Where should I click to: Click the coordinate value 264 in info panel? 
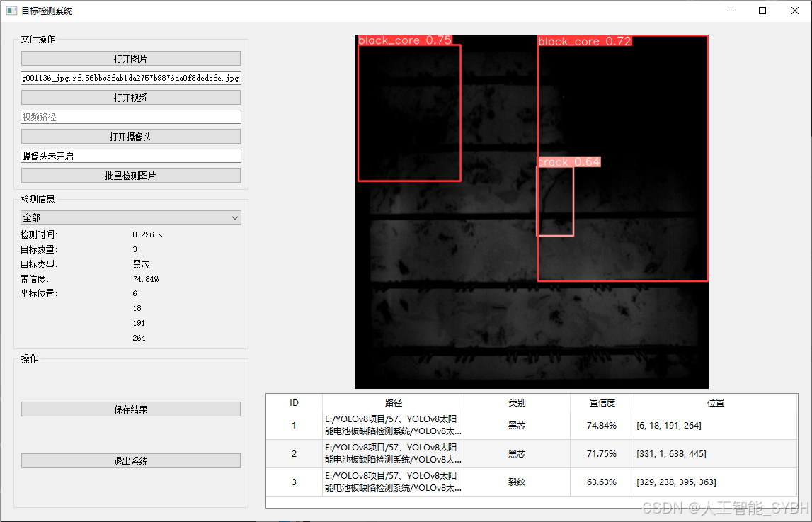(x=139, y=338)
